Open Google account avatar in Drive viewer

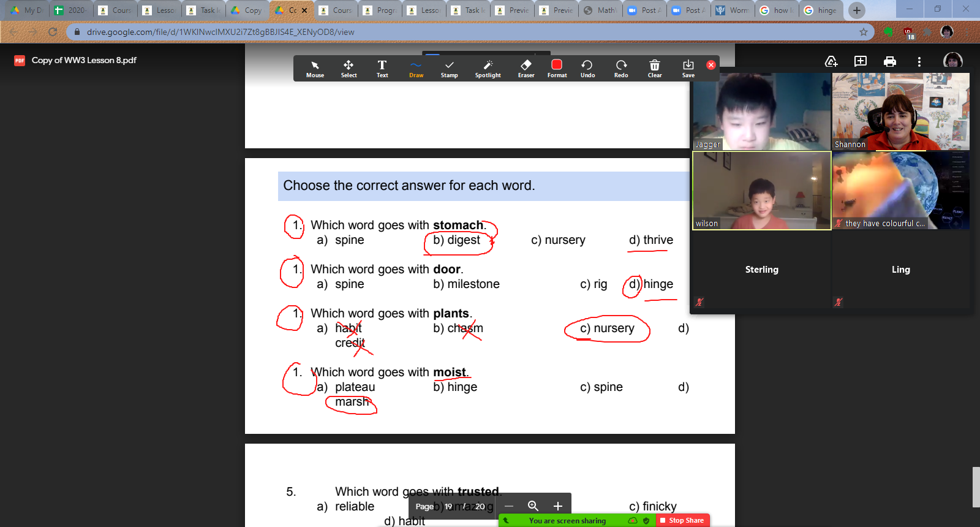click(x=953, y=60)
